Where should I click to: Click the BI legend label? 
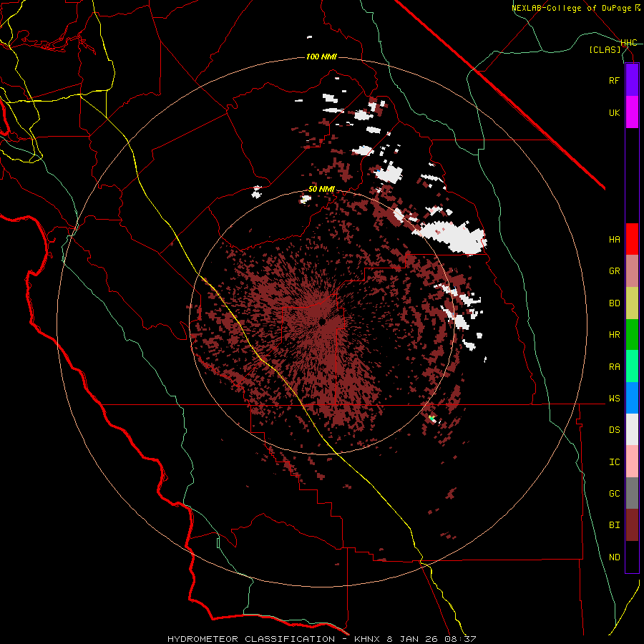click(614, 525)
